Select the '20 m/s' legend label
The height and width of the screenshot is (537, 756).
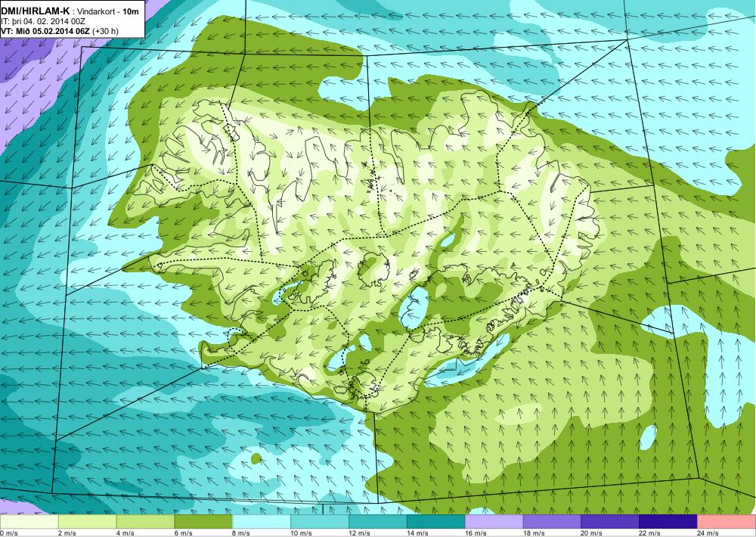point(592,533)
